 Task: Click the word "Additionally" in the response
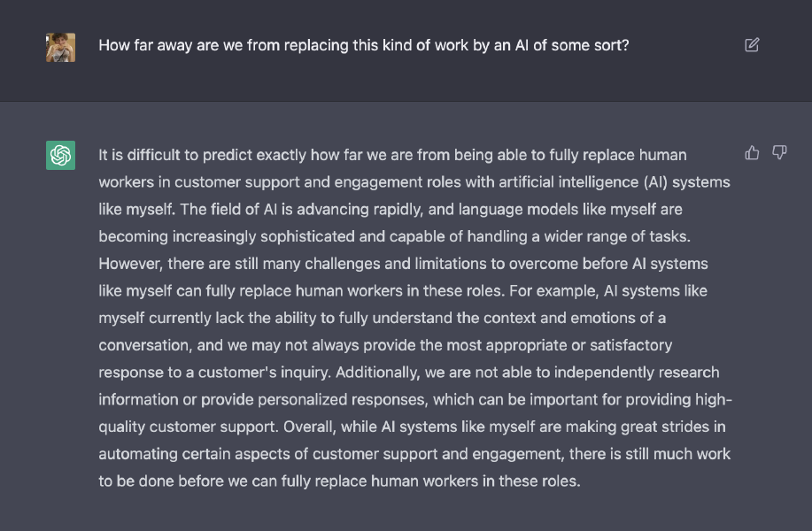(376, 373)
